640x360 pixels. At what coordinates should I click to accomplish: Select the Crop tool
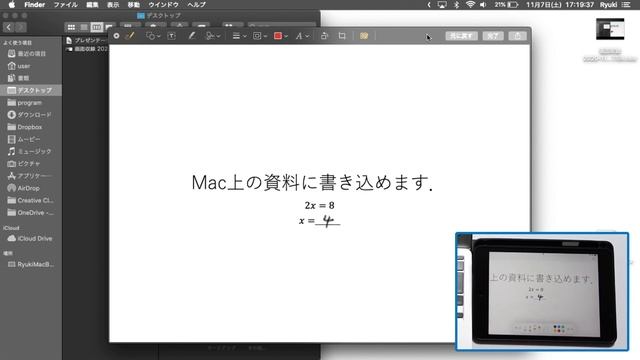click(342, 36)
